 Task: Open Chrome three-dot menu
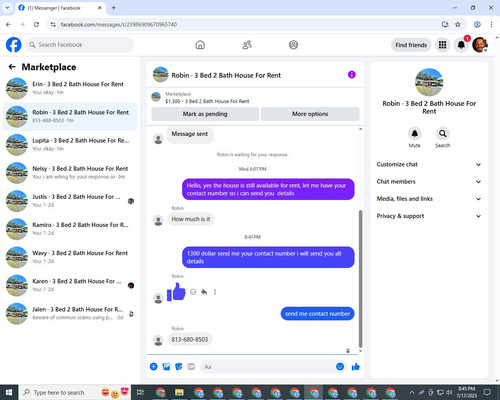tap(491, 24)
